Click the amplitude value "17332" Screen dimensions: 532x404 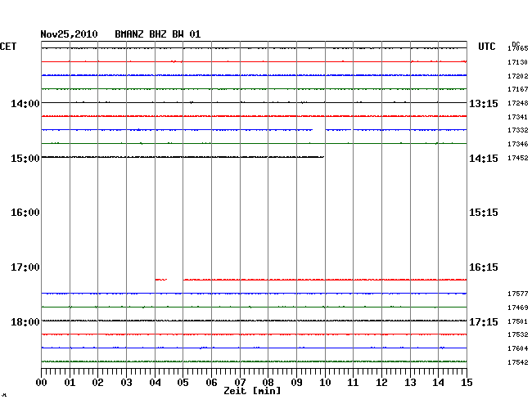click(518, 130)
